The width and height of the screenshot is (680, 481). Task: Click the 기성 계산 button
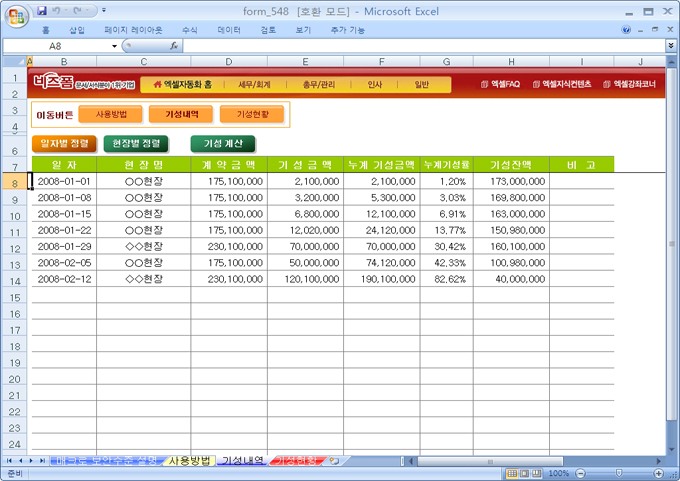point(223,143)
